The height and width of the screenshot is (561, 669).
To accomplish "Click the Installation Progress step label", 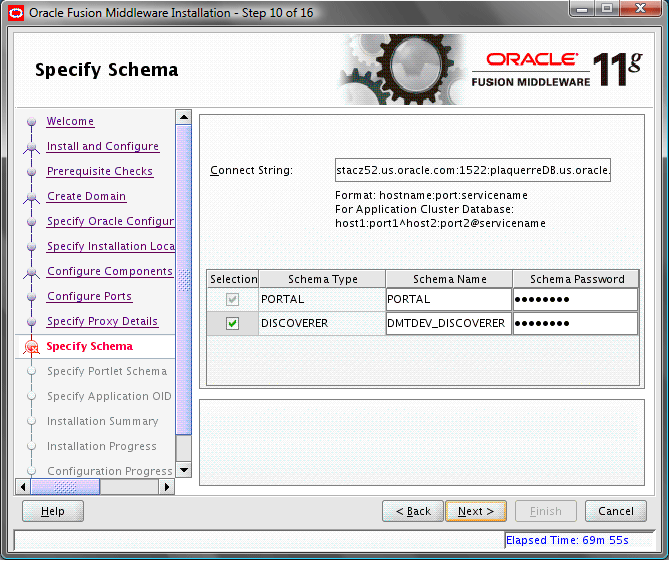I will click(102, 446).
